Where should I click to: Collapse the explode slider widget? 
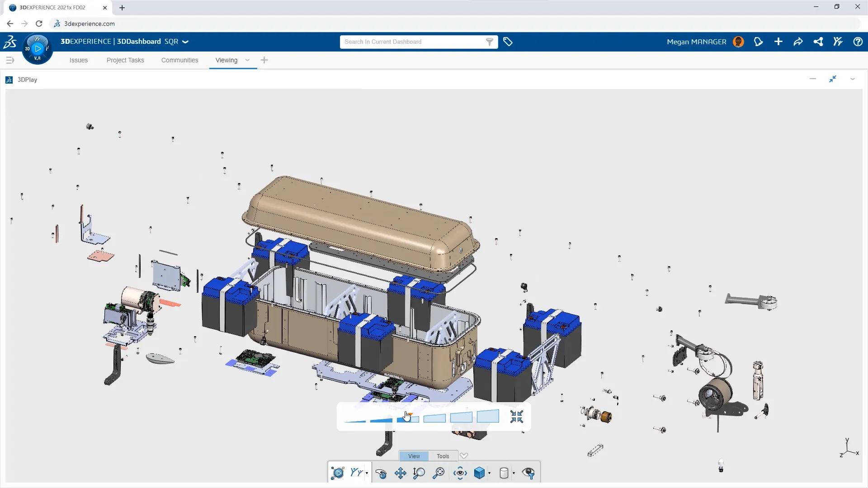pyautogui.click(x=517, y=417)
